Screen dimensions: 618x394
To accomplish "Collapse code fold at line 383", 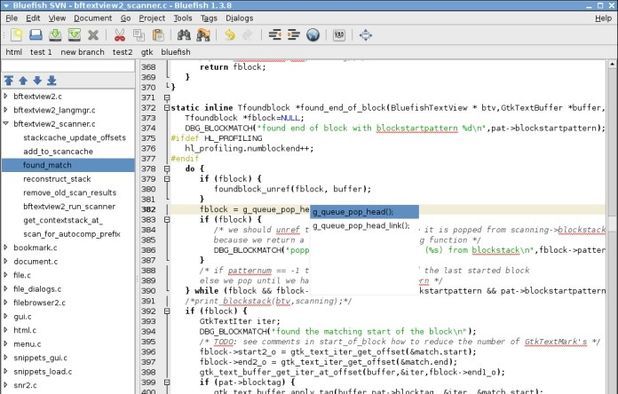I will pos(167,219).
